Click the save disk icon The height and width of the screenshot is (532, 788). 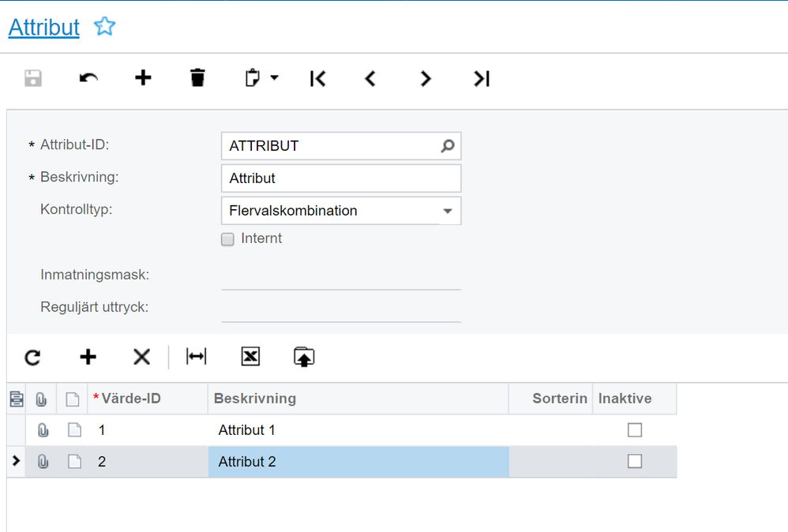pos(33,78)
